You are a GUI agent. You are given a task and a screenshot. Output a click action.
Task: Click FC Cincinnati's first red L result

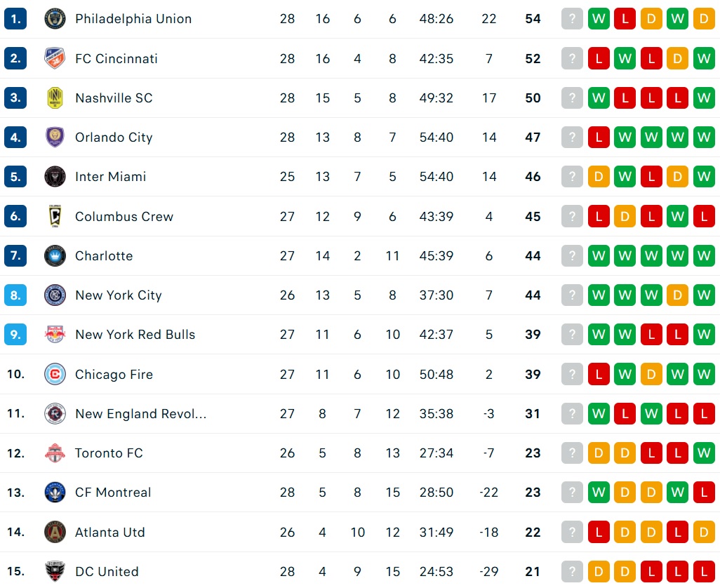599,58
